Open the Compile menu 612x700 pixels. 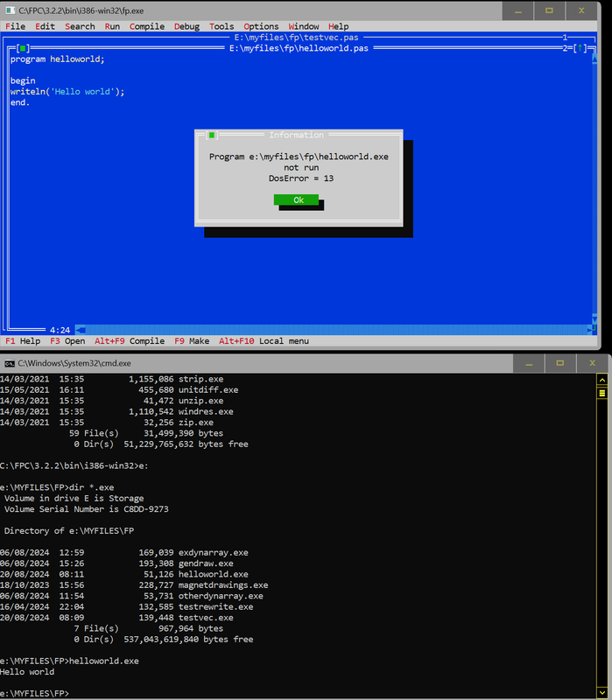click(x=147, y=26)
